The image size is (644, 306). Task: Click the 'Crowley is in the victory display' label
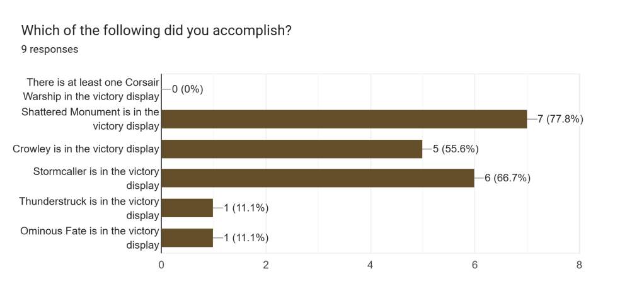[86, 149]
